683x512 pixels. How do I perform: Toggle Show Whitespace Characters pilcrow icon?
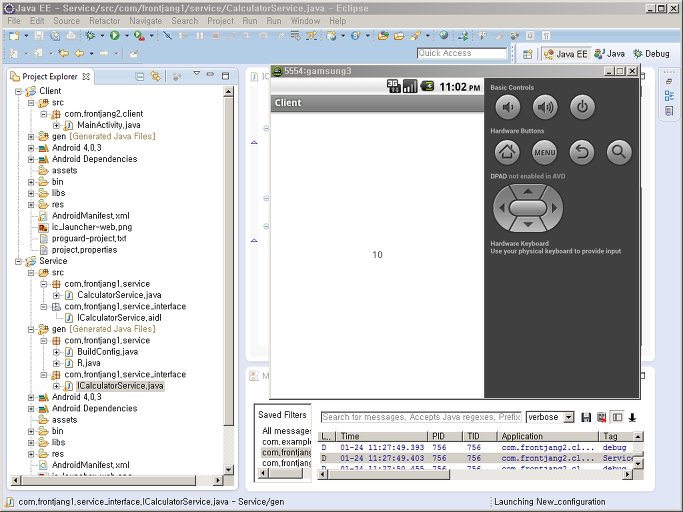[546, 36]
